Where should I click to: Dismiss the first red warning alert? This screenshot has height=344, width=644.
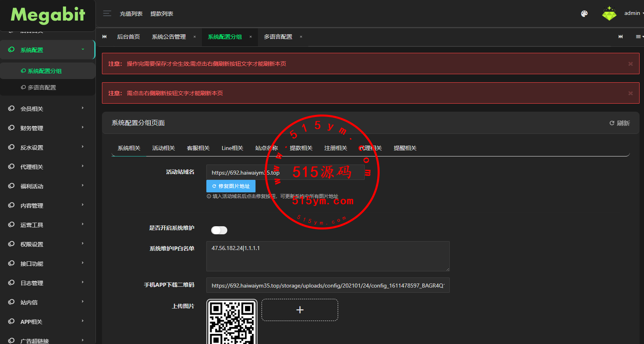[630, 64]
